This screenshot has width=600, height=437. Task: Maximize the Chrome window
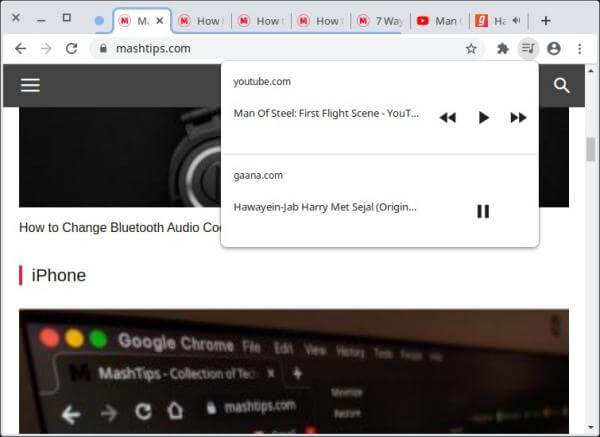67,18
